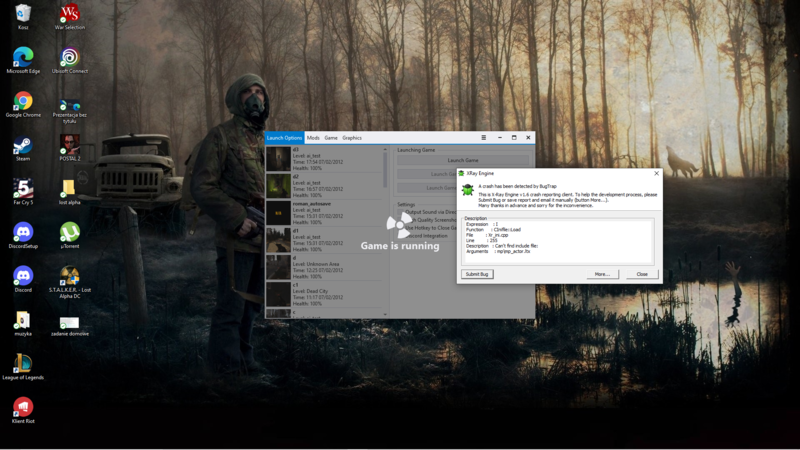
Task: Select the d2 save game thumbnail
Action: [x=278, y=186]
